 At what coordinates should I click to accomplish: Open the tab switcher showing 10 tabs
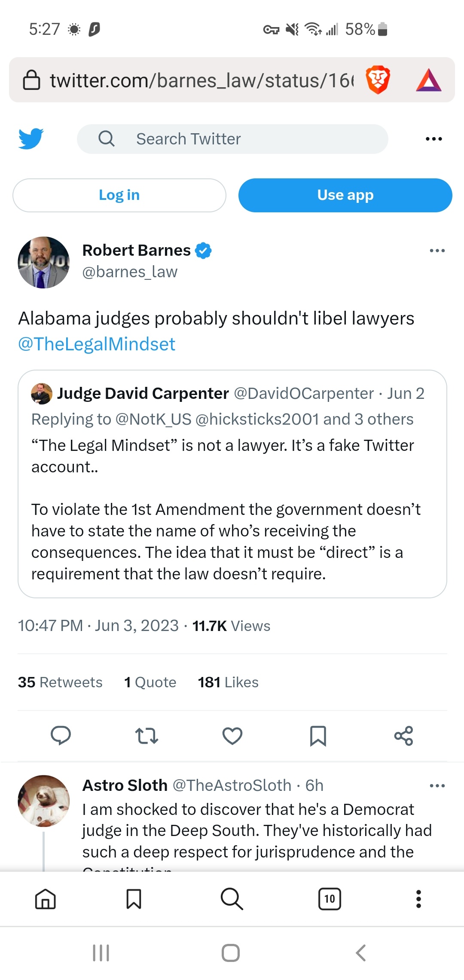(x=330, y=899)
